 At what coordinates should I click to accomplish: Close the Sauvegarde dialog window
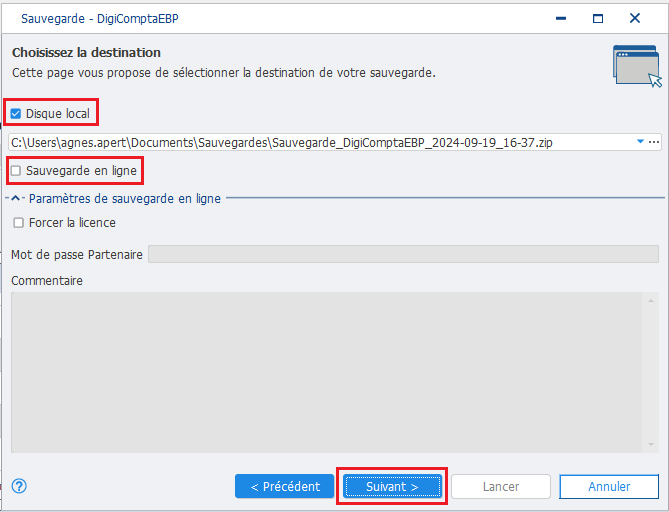[x=635, y=18]
